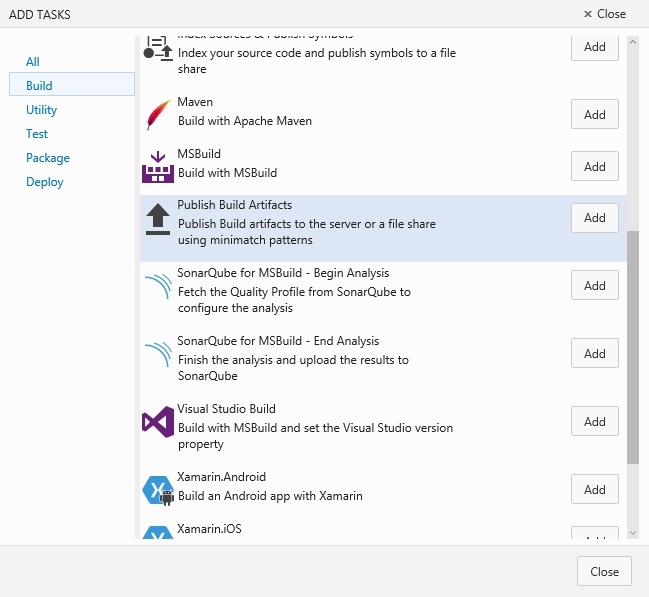Click the scrollbar up arrow
This screenshot has width=649, height=597.
point(633,42)
